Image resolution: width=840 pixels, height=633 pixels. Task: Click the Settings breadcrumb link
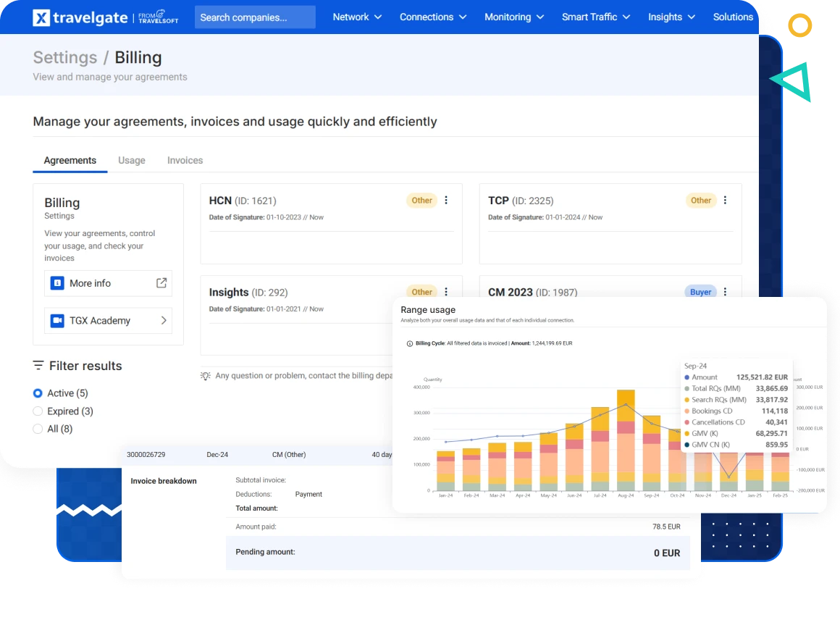(x=65, y=57)
